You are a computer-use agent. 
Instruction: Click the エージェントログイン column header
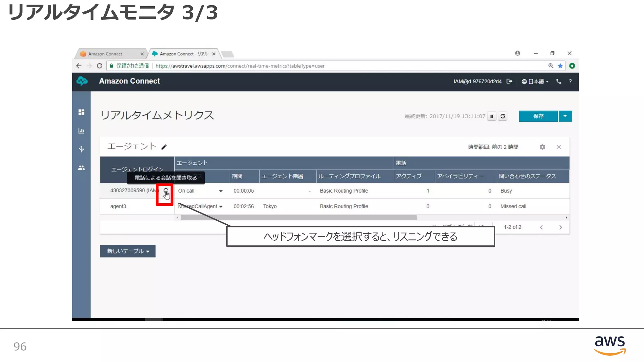click(137, 170)
